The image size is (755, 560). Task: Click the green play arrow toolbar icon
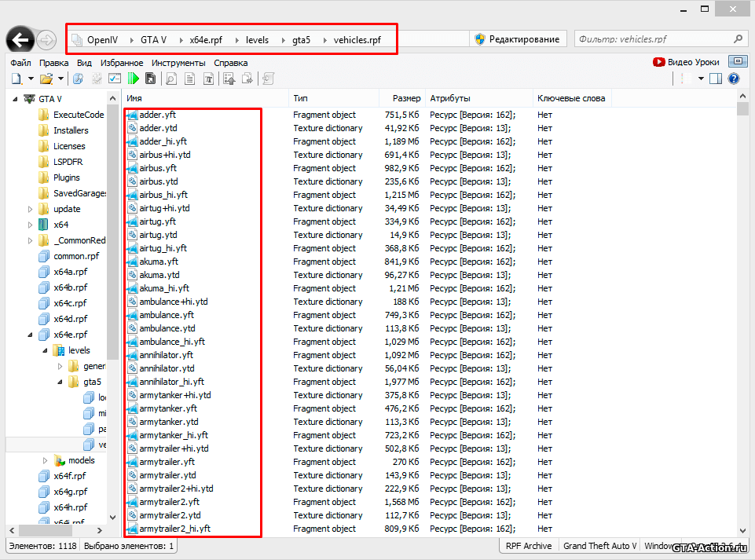(134, 79)
